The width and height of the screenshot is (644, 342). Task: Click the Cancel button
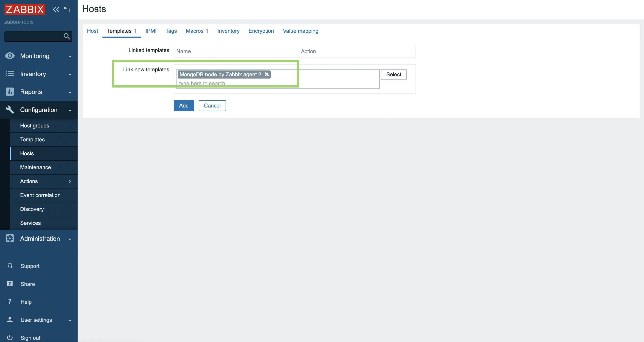coord(212,105)
